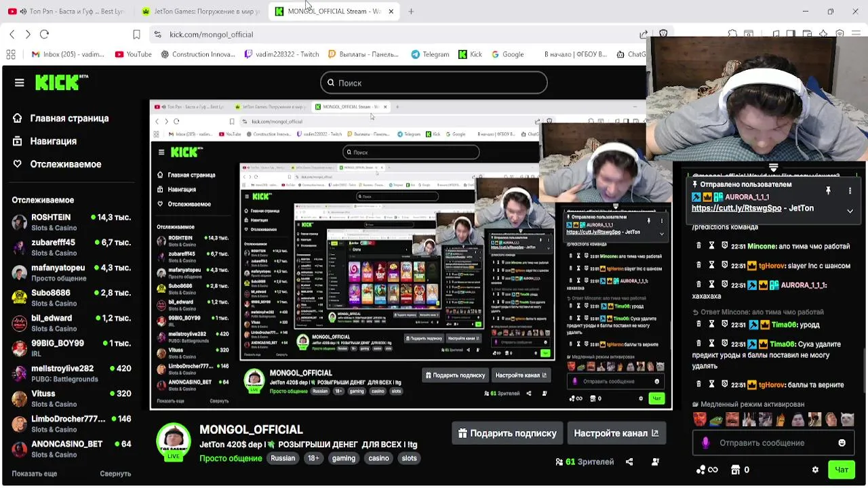The image size is (868, 488).
Task: Click the user icon right of share
Action: tap(655, 462)
